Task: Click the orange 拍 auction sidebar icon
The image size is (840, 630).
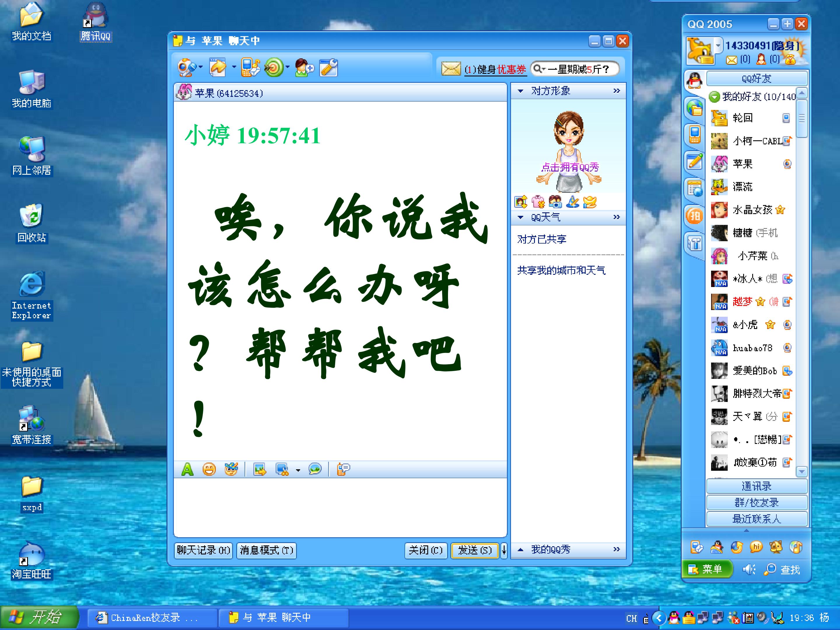Action: [694, 216]
